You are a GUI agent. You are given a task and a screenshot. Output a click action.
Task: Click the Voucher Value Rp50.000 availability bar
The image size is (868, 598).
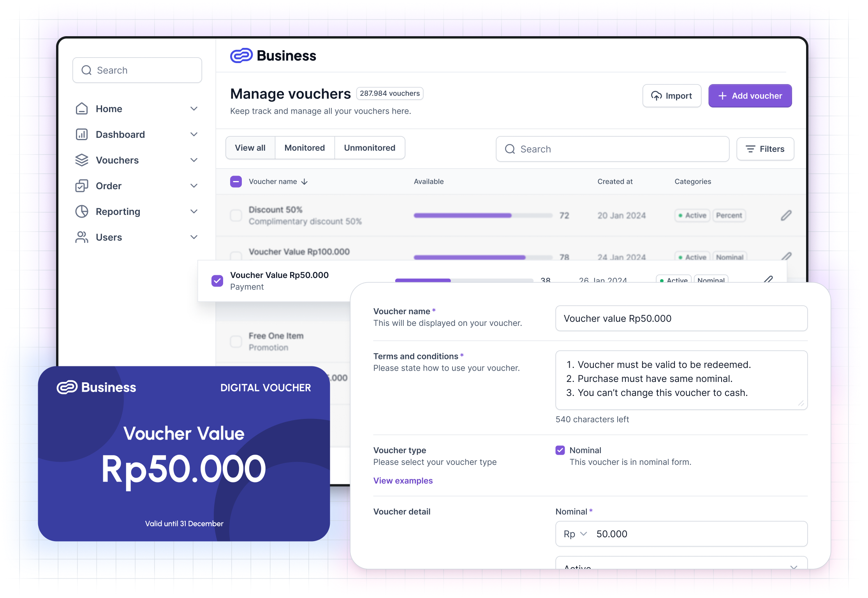pyautogui.click(x=464, y=280)
